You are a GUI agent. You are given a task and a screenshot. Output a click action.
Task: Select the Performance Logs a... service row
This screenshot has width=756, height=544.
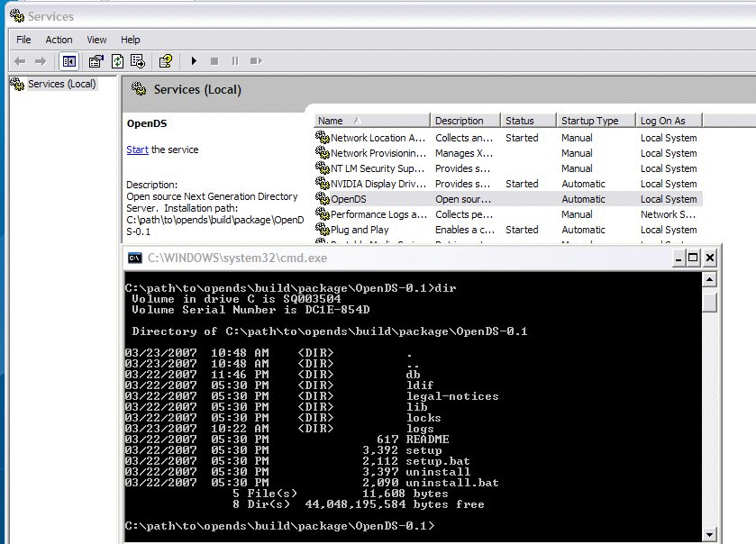click(508, 214)
